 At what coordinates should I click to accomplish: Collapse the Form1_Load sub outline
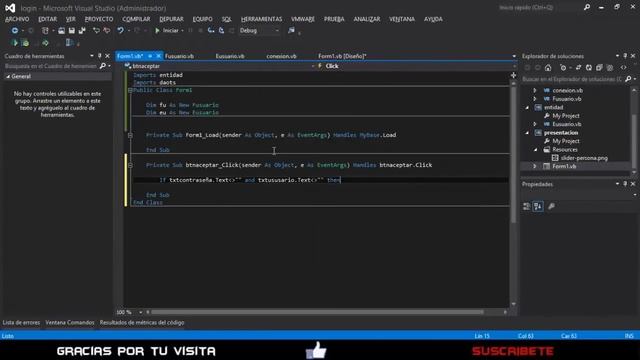tap(130, 135)
